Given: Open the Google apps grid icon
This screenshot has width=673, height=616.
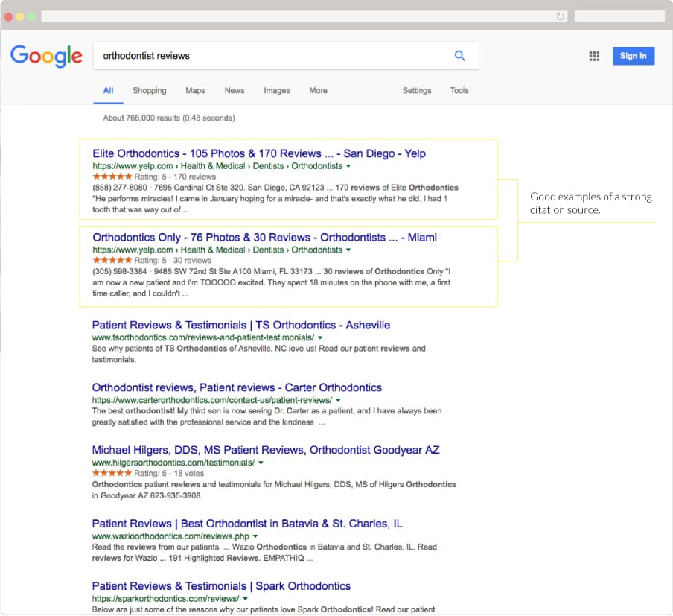Looking at the screenshot, I should click(x=594, y=56).
